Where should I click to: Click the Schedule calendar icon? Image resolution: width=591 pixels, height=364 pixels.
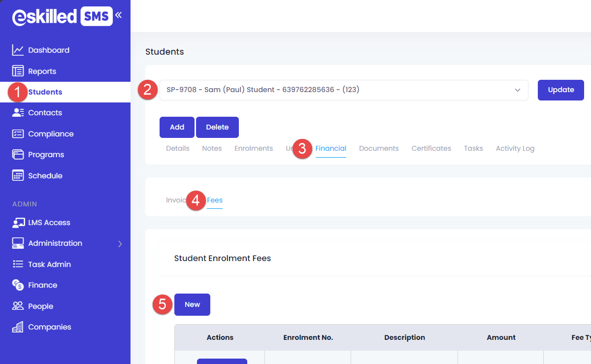click(18, 176)
